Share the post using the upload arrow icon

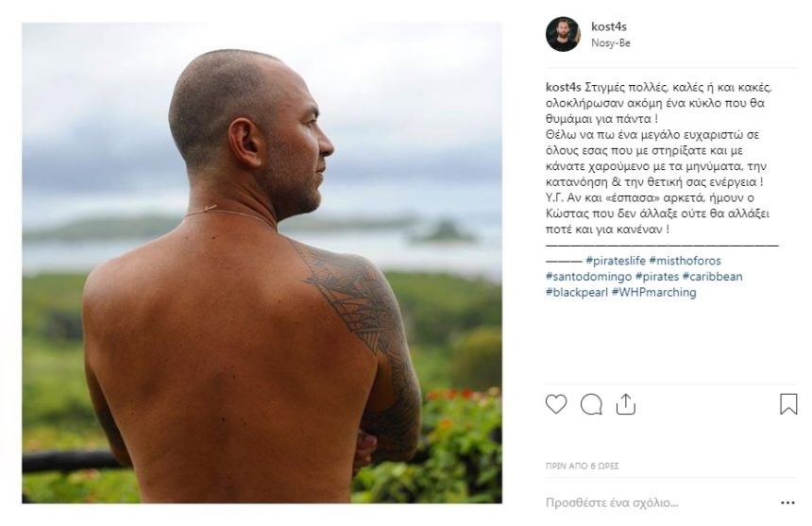tap(626, 404)
